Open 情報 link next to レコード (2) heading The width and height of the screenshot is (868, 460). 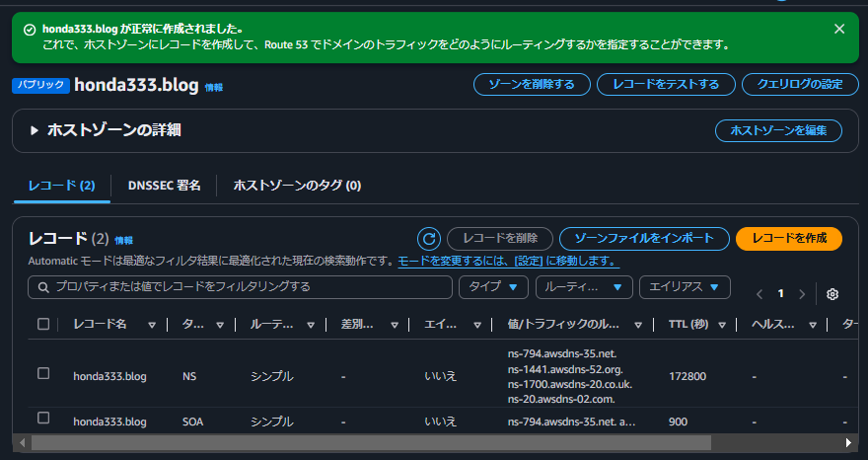pyautogui.click(x=123, y=241)
